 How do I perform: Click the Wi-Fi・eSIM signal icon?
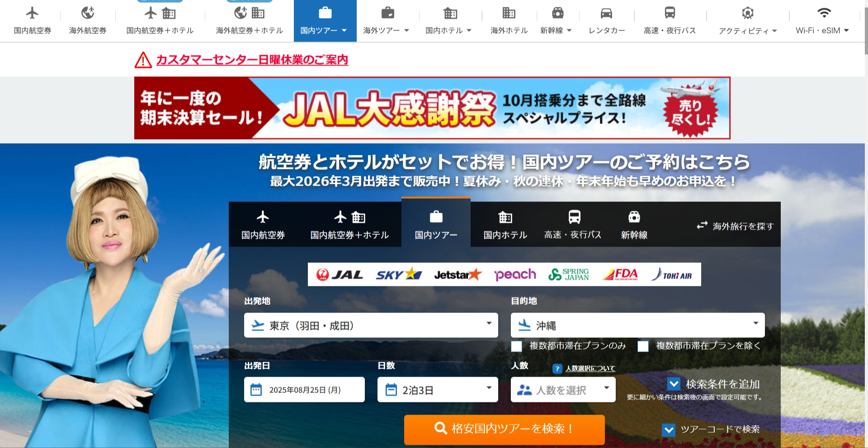coord(824,13)
